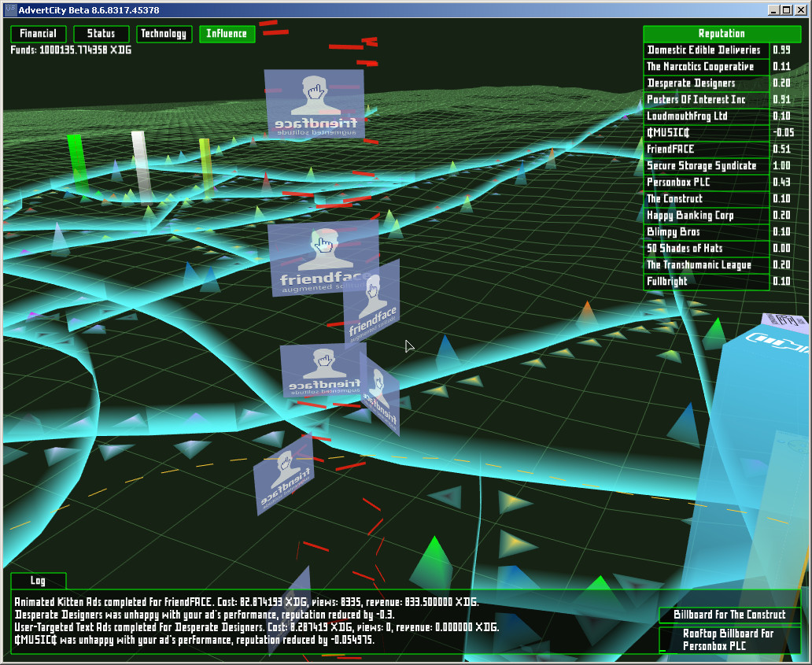This screenshot has height=665, width=812.
Task: Toggle the Influence view mode
Action: coord(227,34)
